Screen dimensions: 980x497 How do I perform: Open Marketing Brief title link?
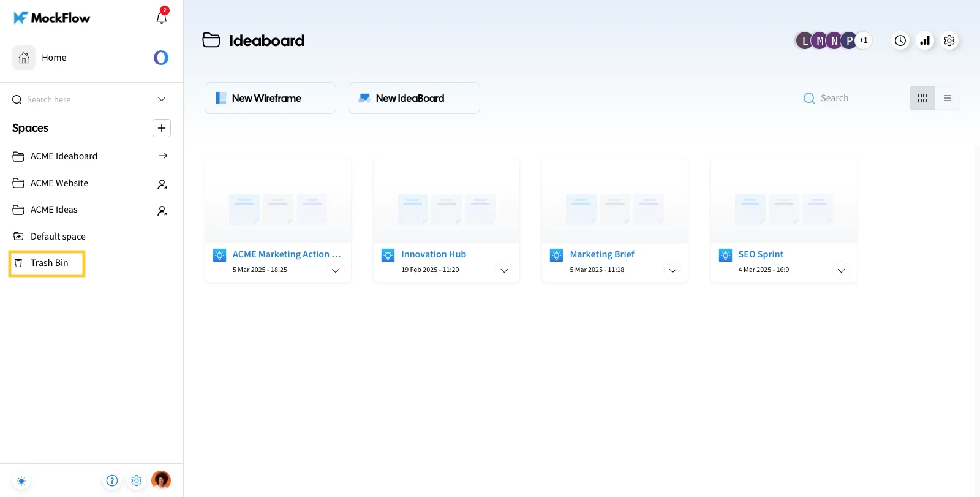point(602,254)
